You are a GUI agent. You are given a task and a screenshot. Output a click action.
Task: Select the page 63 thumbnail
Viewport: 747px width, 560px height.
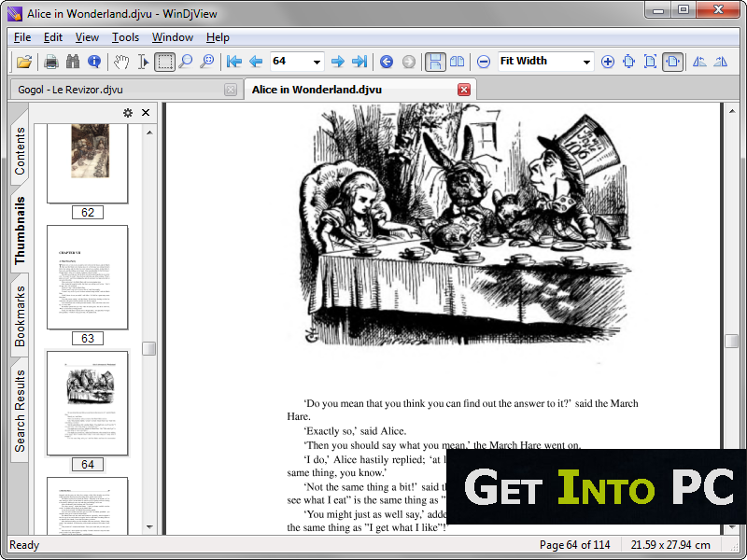(88, 277)
